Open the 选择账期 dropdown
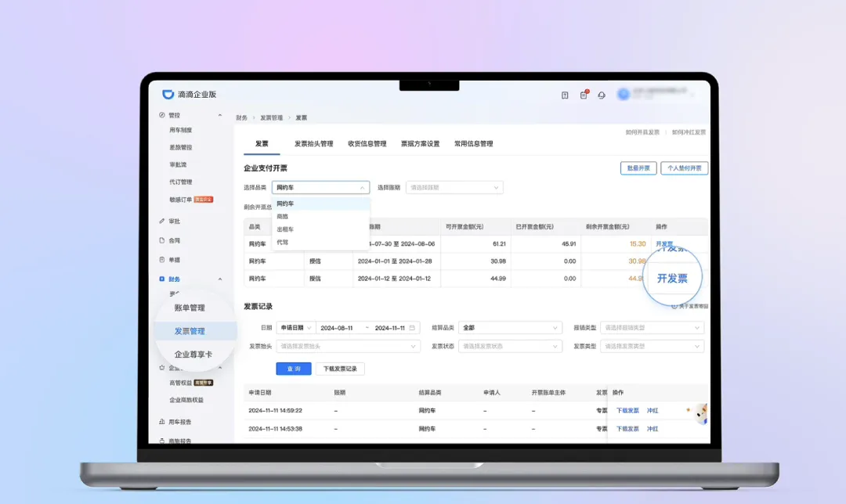846x504 pixels. pyautogui.click(x=454, y=188)
